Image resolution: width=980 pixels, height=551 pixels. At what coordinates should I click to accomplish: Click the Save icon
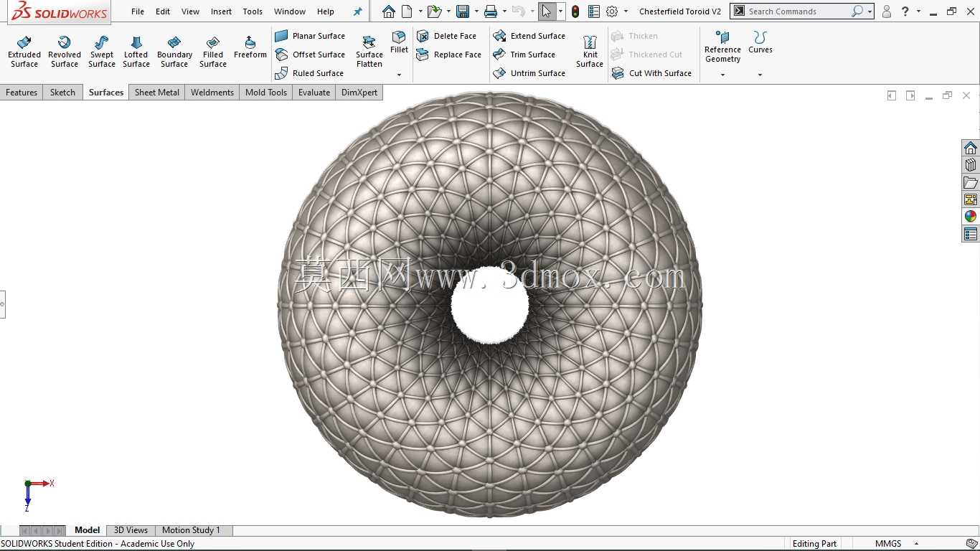point(463,11)
